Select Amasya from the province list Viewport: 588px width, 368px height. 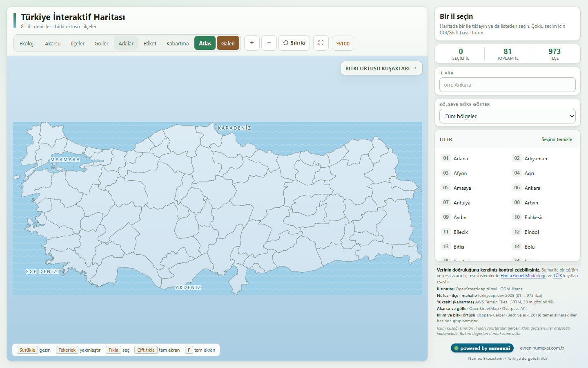click(x=472, y=188)
